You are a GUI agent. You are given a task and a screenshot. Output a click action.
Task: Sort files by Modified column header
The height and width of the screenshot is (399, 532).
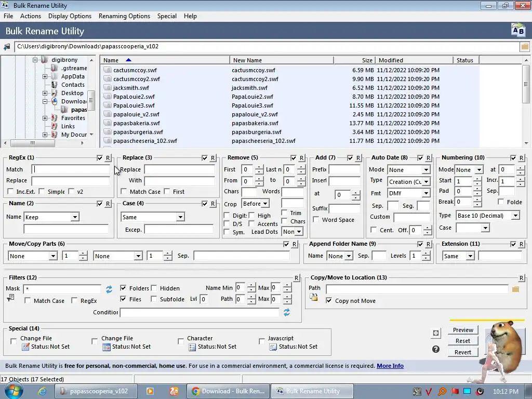coord(414,60)
